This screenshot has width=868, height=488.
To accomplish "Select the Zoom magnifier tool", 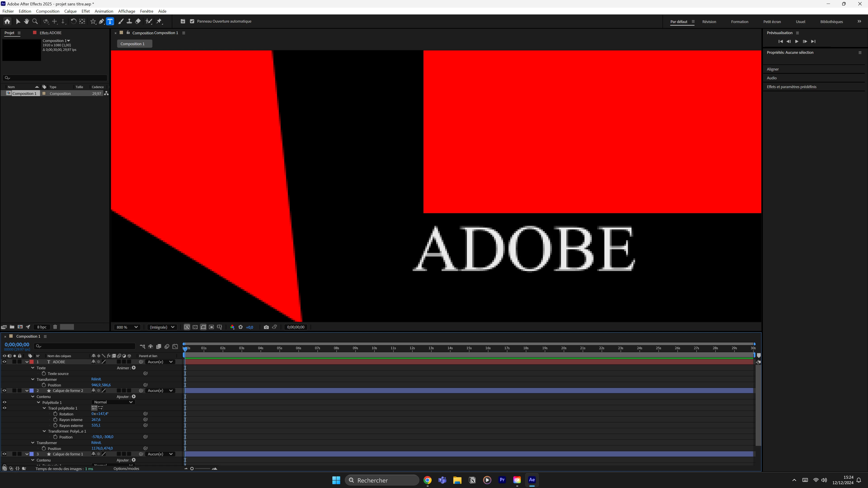I will 35,21.
